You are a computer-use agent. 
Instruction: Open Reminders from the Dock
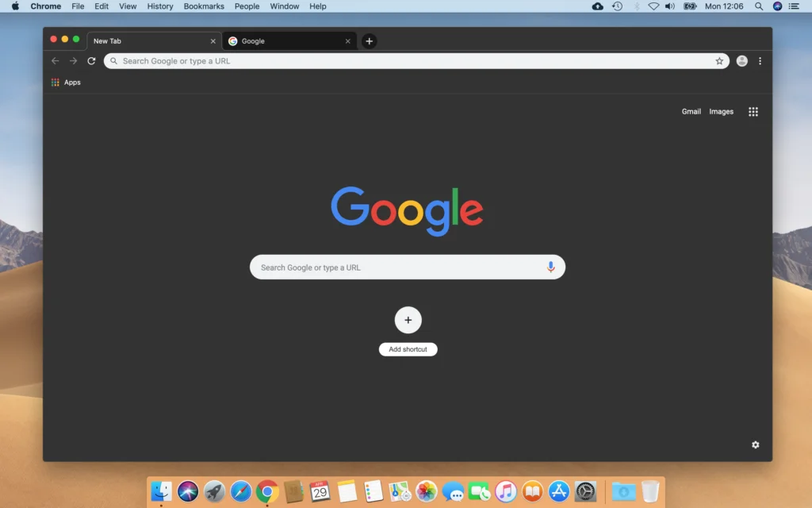coord(373,491)
